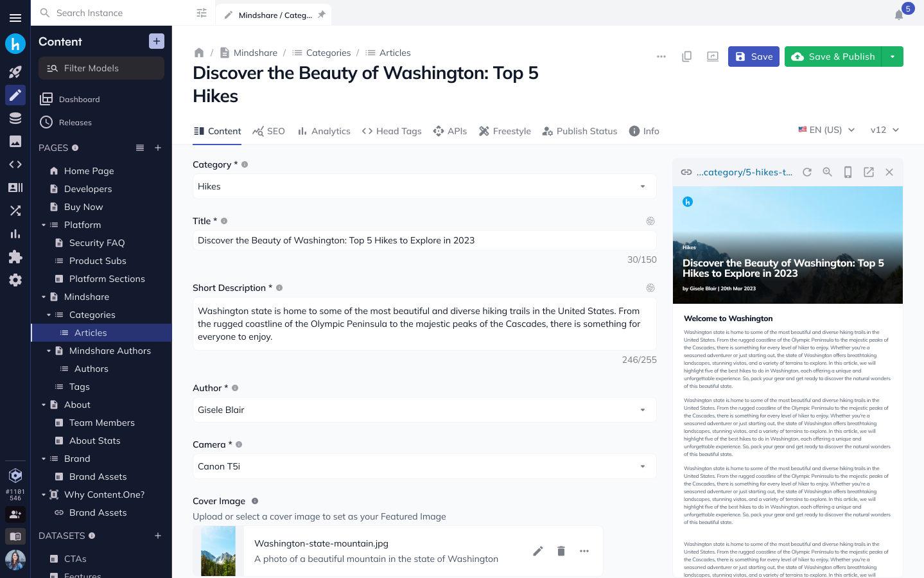The width and height of the screenshot is (924, 578).
Task: Click the pencil edit icon for Washington-state-mountain.jpg
Action: coord(538,551)
